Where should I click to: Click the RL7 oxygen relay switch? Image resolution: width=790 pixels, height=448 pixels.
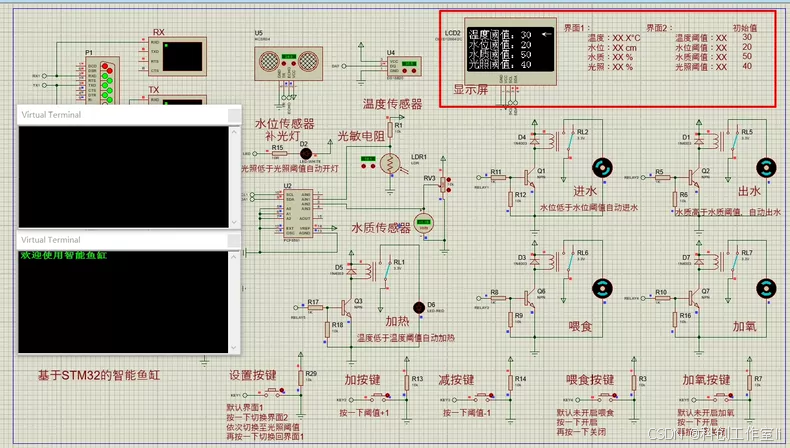pos(735,263)
